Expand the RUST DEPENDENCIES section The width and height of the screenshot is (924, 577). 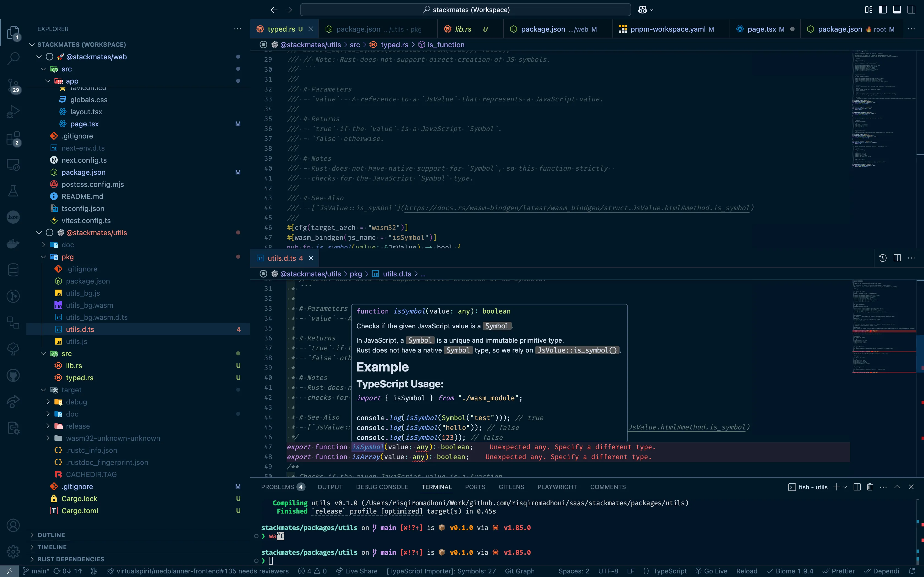pyautogui.click(x=71, y=559)
